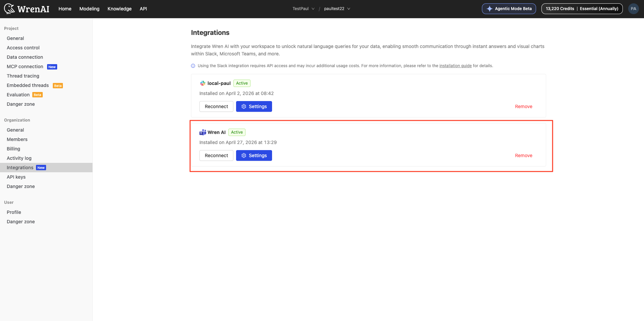The height and width of the screenshot is (321, 644).
Task: Click the local-paul integration name
Action: [219, 83]
